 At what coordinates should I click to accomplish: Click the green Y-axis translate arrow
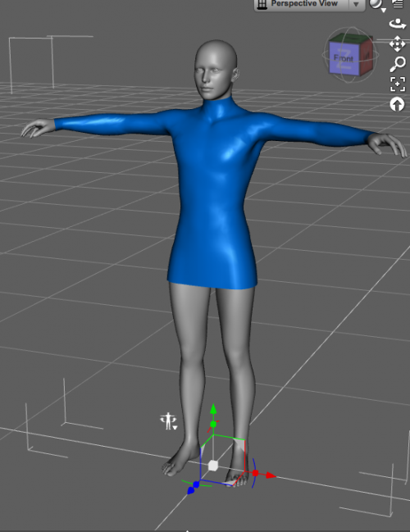(x=213, y=408)
